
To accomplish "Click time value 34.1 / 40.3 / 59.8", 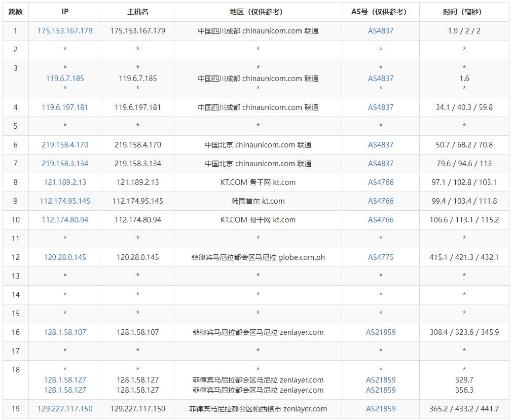I will coord(464,107).
